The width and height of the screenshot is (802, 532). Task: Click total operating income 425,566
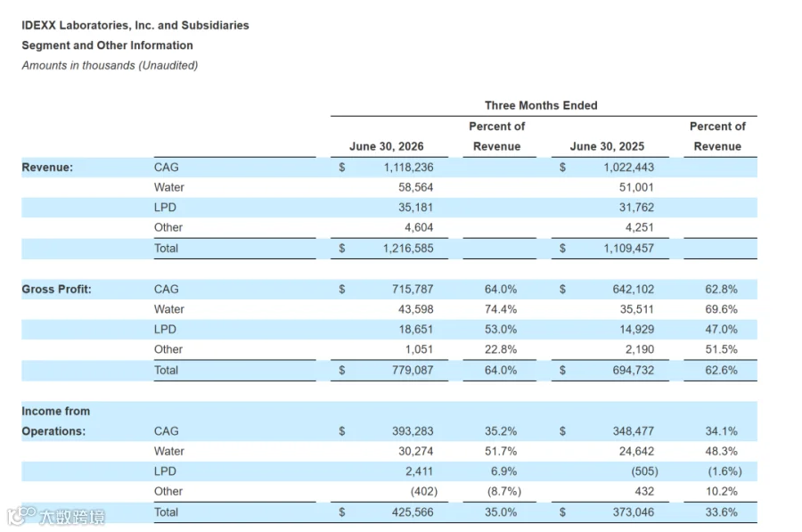tap(413, 512)
